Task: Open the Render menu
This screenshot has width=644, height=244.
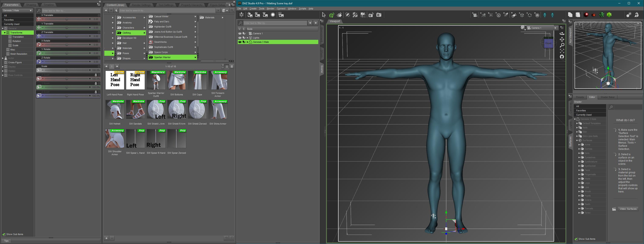Action: tap(270, 9)
